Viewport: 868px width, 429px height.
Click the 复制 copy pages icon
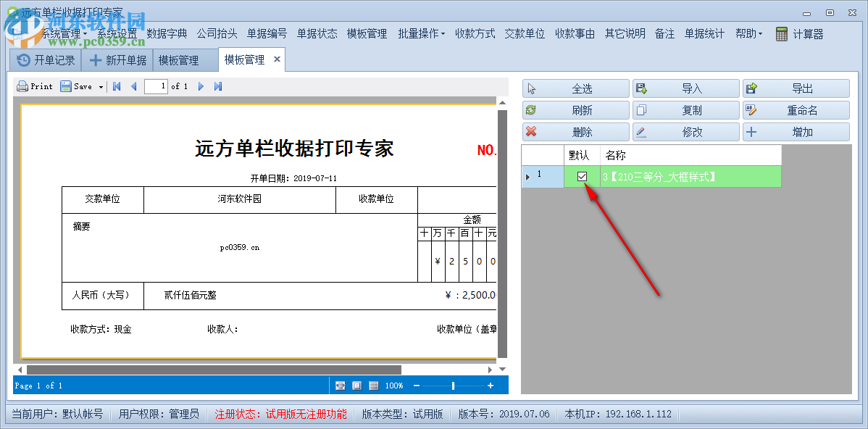coord(640,109)
